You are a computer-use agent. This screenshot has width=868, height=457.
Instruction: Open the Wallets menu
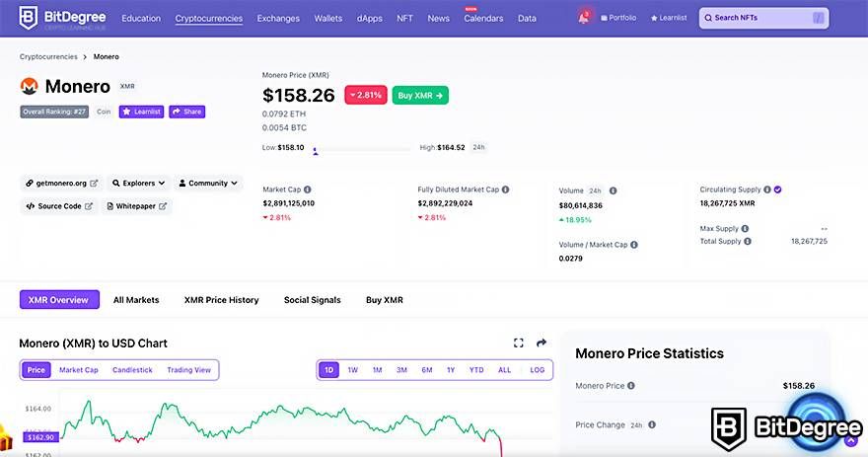[328, 19]
